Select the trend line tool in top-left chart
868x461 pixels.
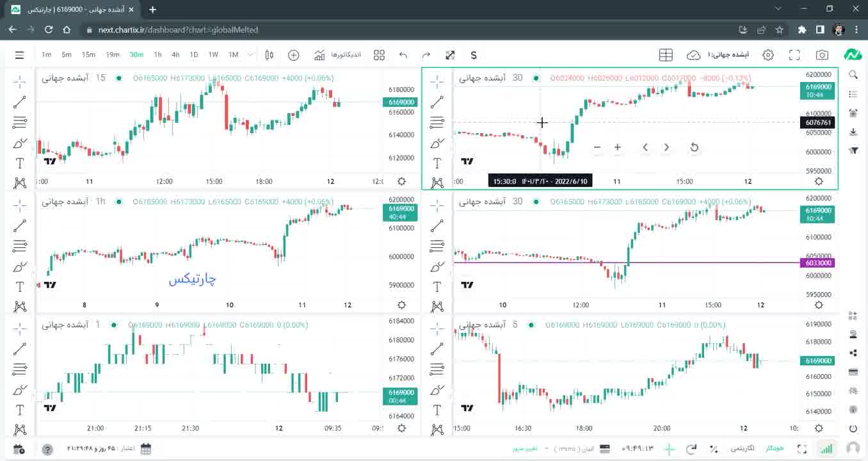tap(20, 101)
